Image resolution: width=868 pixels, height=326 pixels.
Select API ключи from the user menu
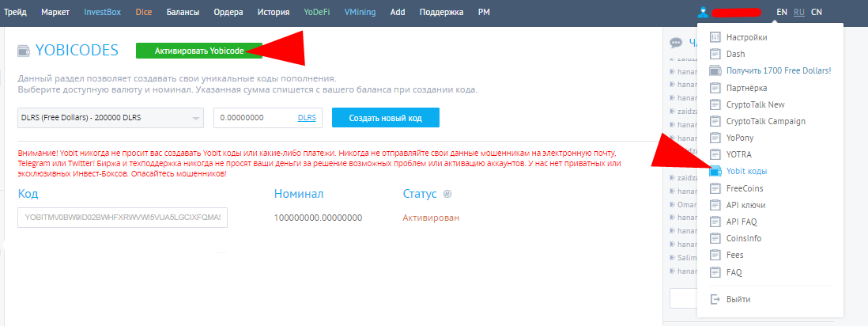point(746,205)
